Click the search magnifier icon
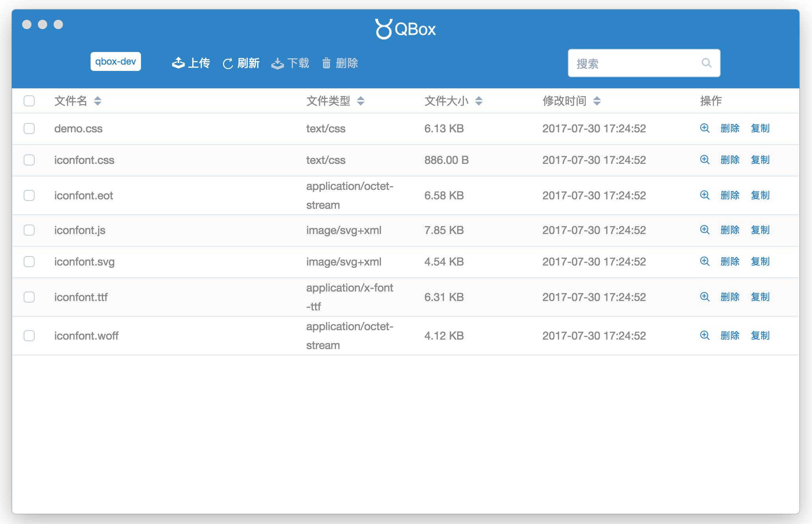Image resolution: width=812 pixels, height=524 pixels. coord(706,63)
